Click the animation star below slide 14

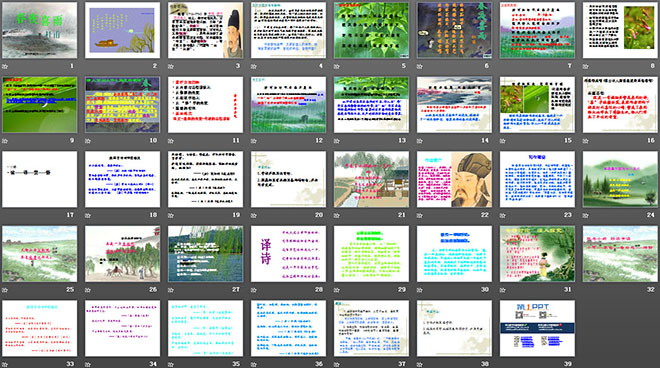click(420, 141)
